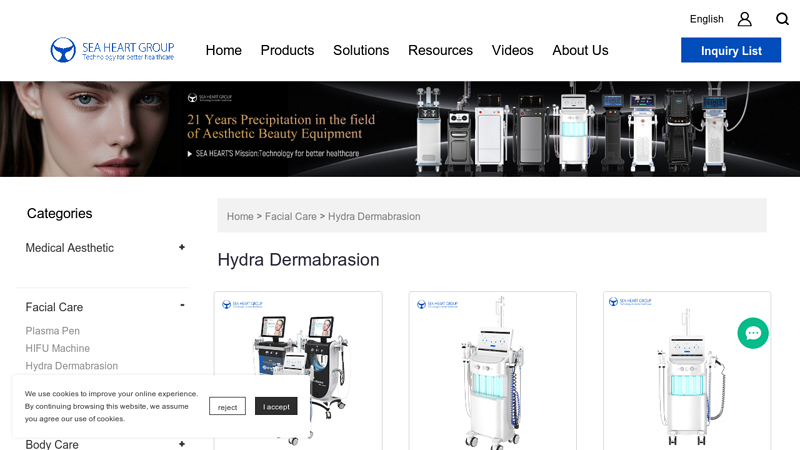The width and height of the screenshot is (800, 450).
Task: Go to the Home menu
Action: point(223,51)
